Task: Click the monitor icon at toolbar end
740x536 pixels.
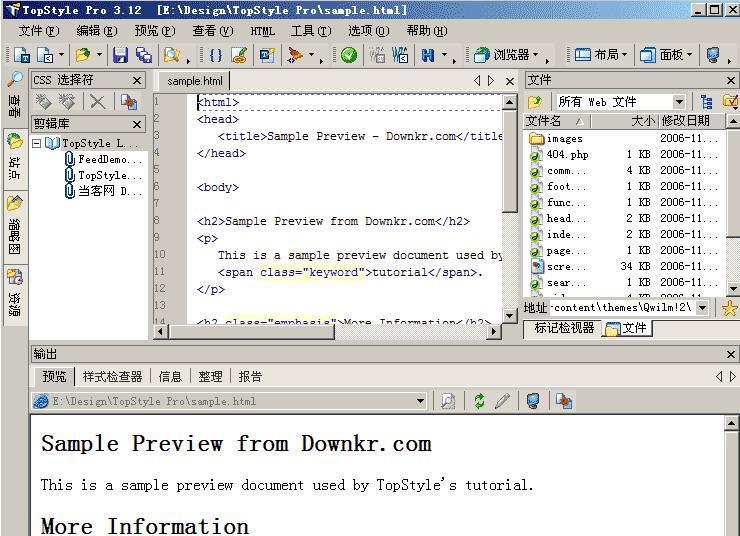Action: pyautogui.click(x=713, y=55)
